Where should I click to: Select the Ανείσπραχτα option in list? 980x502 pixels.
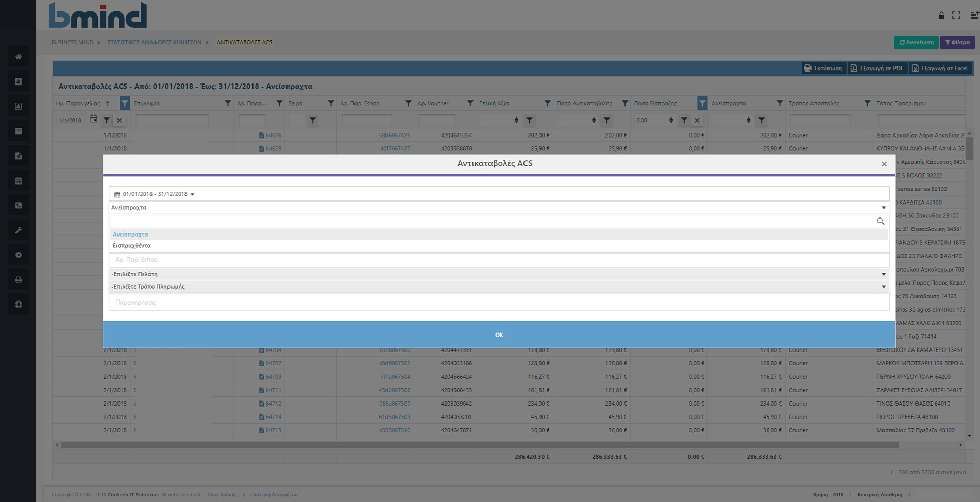499,235
